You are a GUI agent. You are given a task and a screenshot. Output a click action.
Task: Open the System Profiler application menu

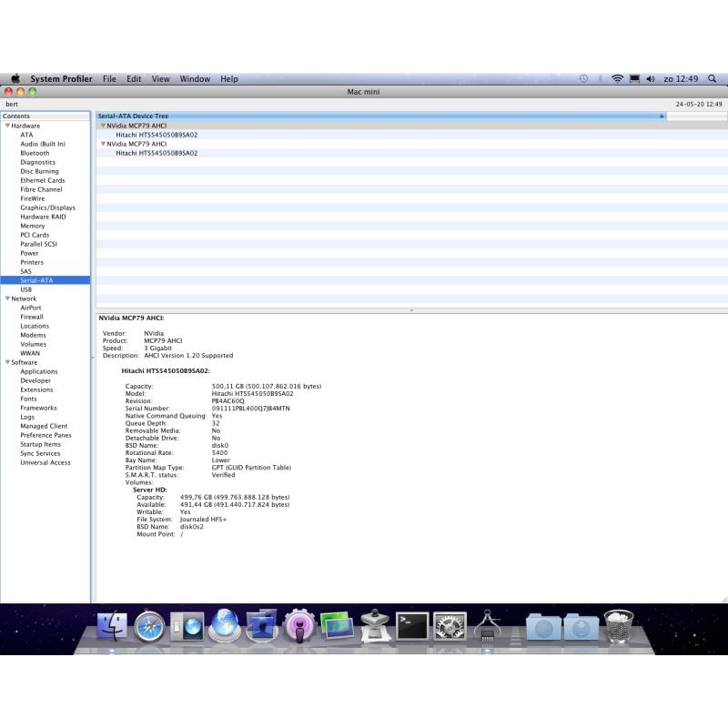61,79
